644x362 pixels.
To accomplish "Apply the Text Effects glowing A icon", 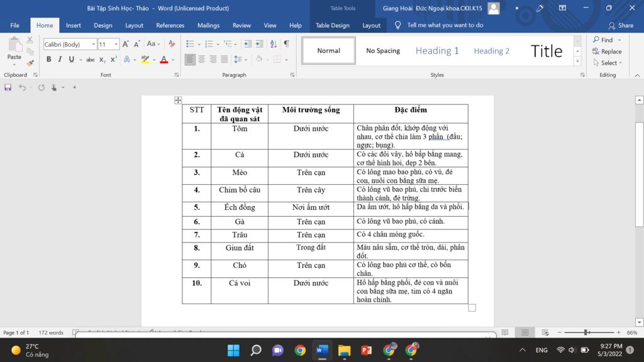I will [x=127, y=60].
